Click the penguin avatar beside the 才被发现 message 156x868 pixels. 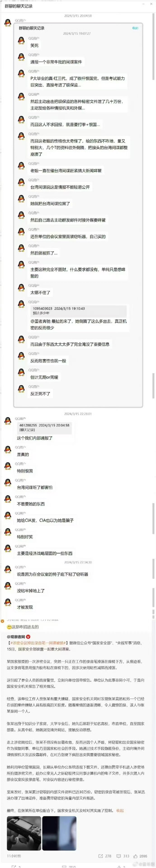8,602
